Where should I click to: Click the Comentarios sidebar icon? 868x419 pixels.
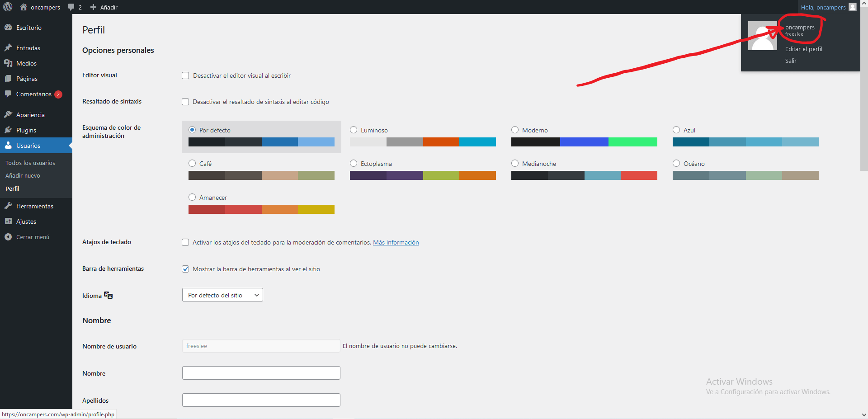click(8, 94)
